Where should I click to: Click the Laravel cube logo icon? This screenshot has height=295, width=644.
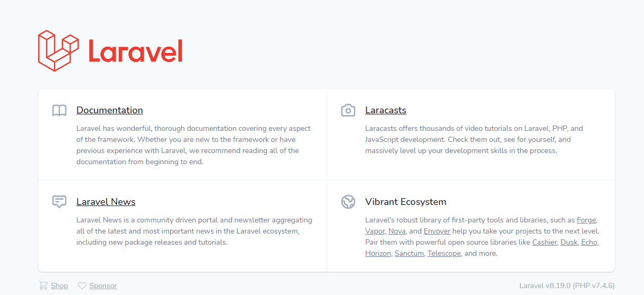tap(58, 51)
